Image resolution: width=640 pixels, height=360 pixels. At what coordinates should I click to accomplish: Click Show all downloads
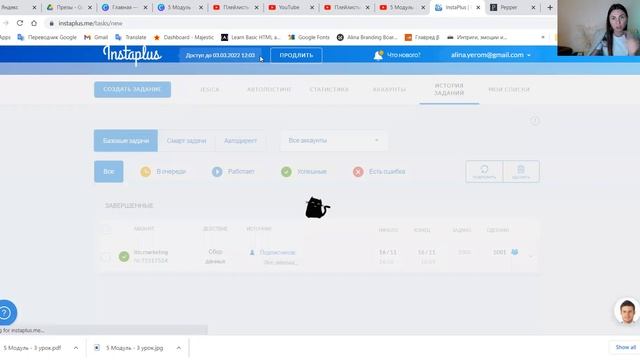coord(626,347)
